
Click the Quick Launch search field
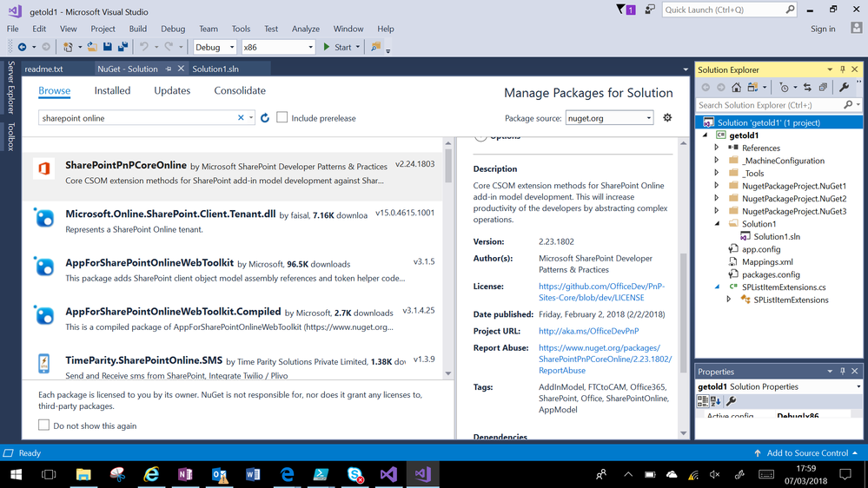tap(725, 10)
